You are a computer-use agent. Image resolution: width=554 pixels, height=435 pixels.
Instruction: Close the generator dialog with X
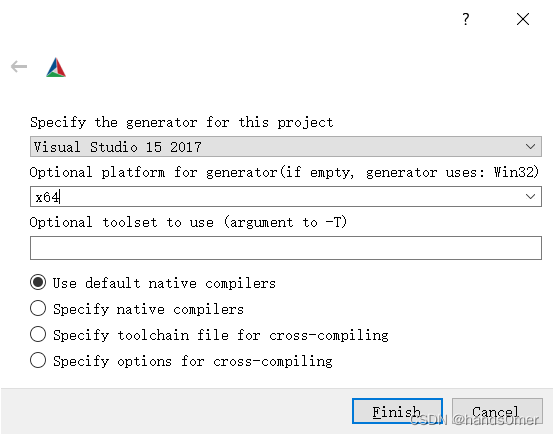[x=523, y=19]
